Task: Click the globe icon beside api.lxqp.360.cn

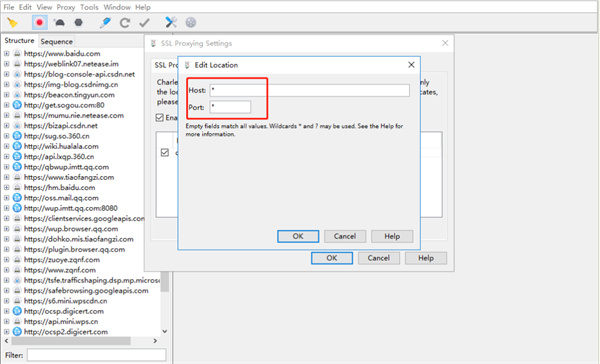Action: click(17, 157)
